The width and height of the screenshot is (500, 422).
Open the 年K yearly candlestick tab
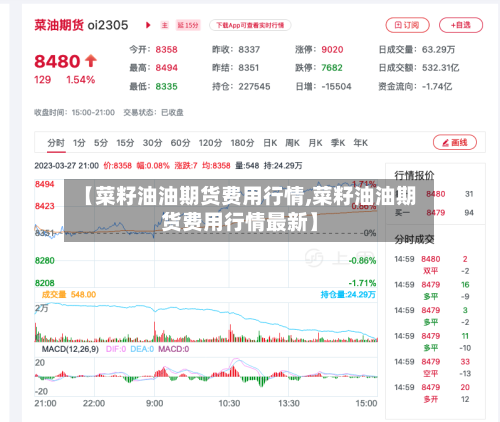(361, 143)
